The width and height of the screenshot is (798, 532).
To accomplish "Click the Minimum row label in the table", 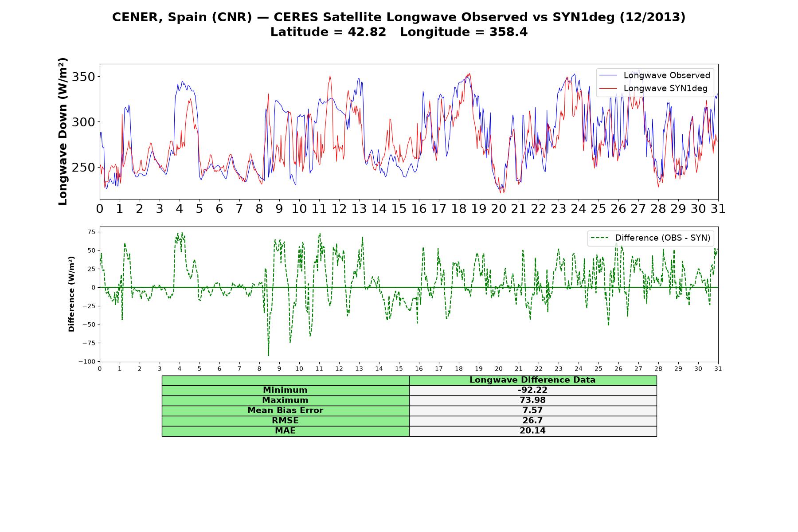I will point(286,390).
